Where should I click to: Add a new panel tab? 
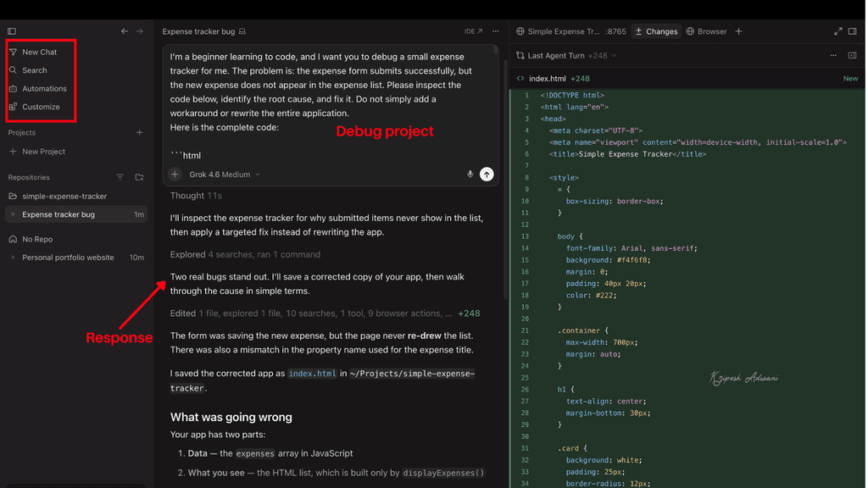pyautogui.click(x=738, y=31)
